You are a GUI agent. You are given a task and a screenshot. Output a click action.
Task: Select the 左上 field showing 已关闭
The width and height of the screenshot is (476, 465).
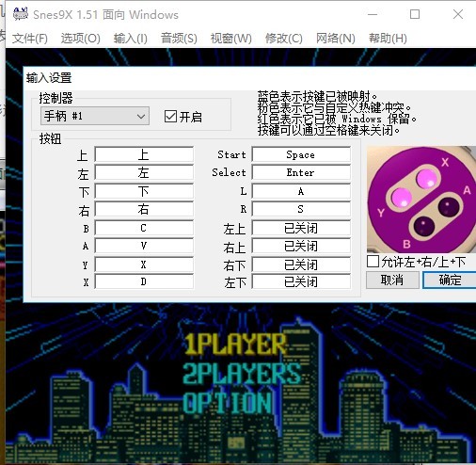(301, 228)
